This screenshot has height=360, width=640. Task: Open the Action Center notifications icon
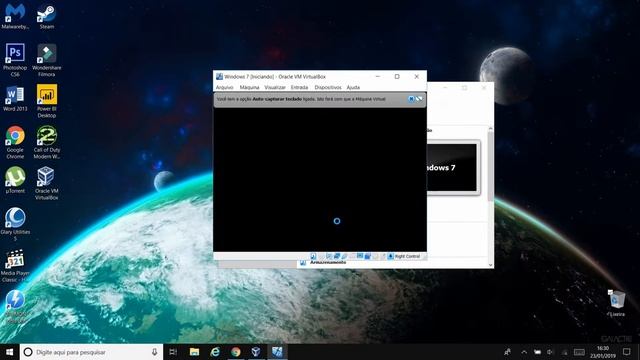click(627, 352)
